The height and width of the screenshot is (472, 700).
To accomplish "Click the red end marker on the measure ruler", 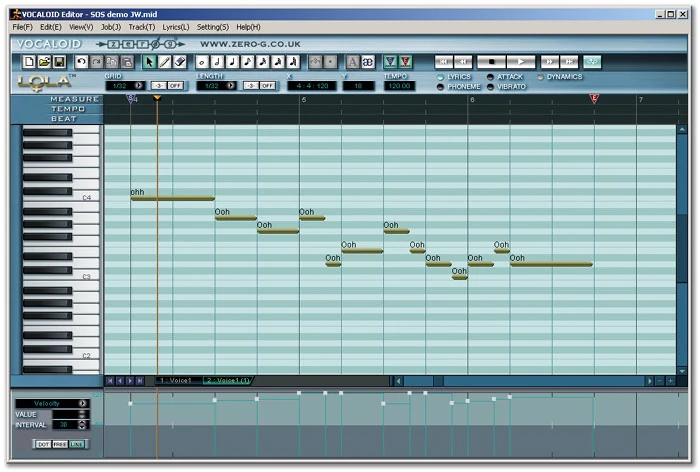I will pos(594,99).
